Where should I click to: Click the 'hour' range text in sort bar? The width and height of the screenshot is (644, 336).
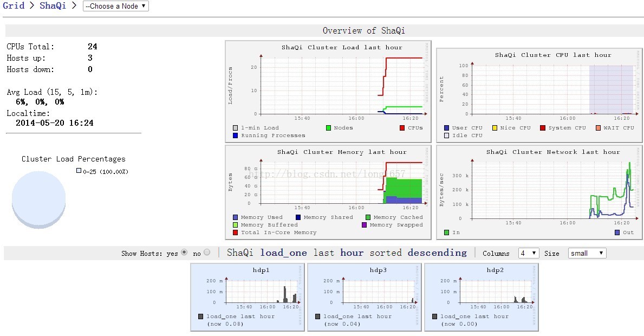tap(352, 253)
